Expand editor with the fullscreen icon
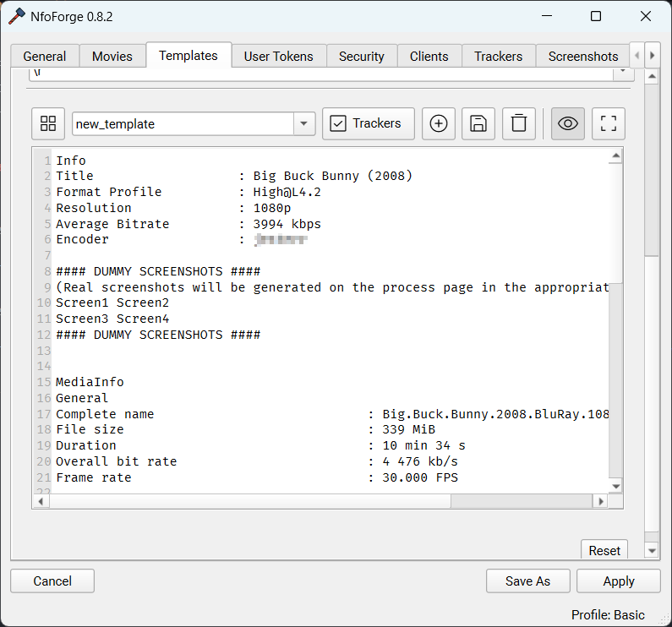Viewport: 672px width, 627px height. (608, 123)
